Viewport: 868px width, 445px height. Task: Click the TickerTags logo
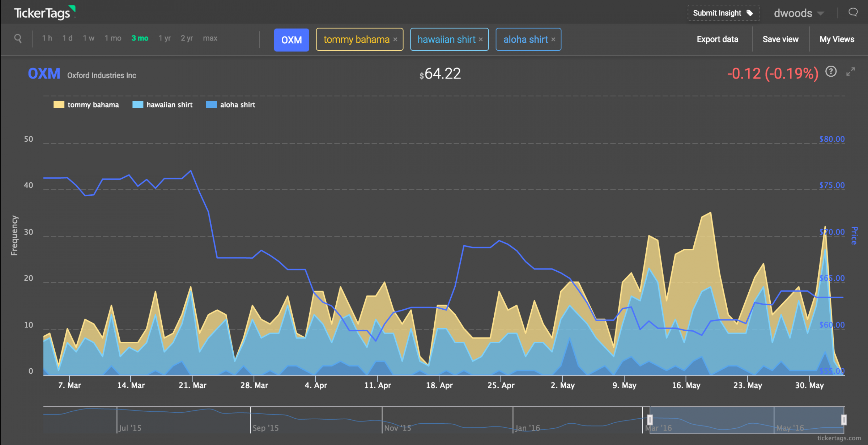pos(44,13)
